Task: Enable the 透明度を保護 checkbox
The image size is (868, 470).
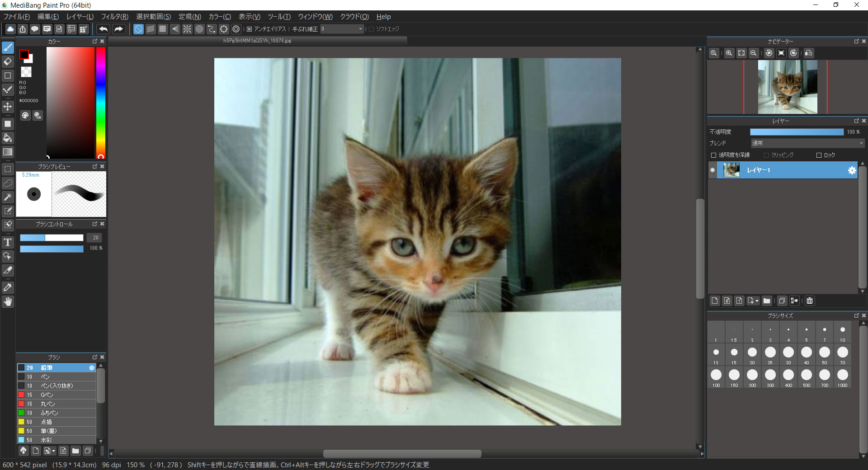Action: pyautogui.click(x=714, y=155)
